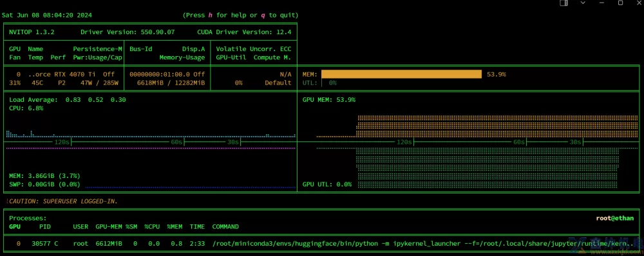Viewport: 644px width, 256px height.
Task: Click the 60s marker on GPU graph
Action: (519, 142)
